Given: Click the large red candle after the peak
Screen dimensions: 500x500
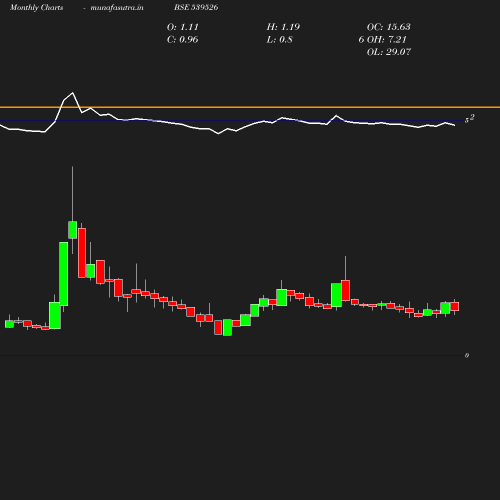Looking at the screenshot, I should point(82,253).
